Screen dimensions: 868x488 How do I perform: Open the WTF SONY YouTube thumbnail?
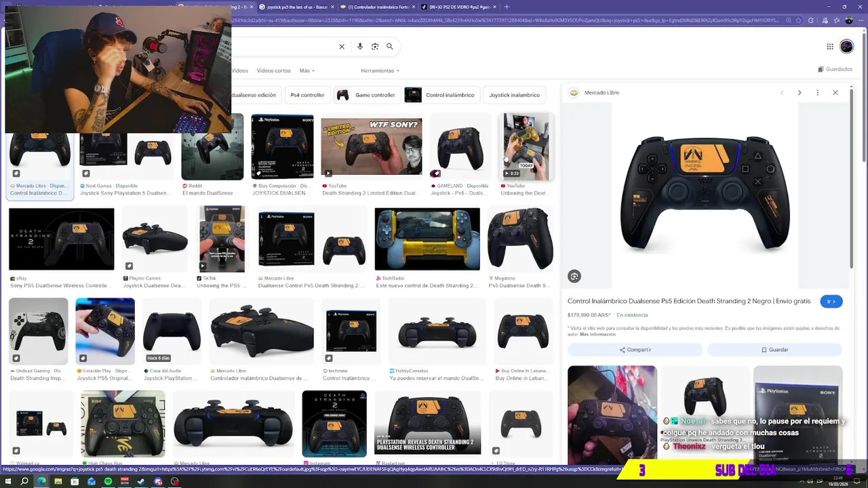point(372,147)
